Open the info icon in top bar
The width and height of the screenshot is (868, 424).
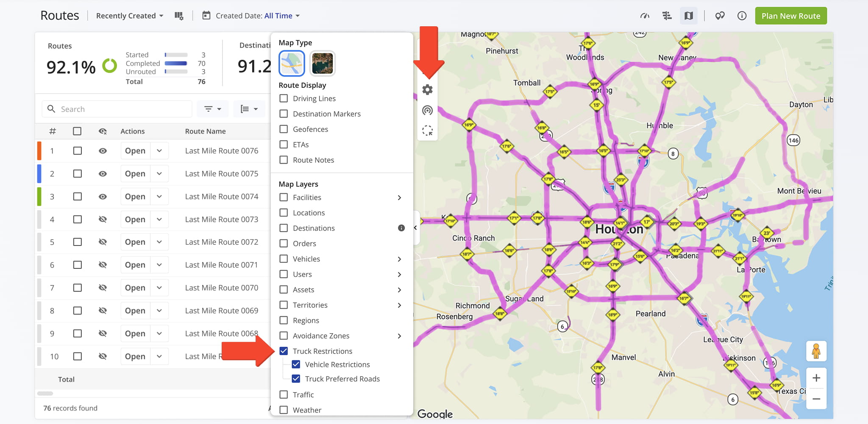[742, 16]
